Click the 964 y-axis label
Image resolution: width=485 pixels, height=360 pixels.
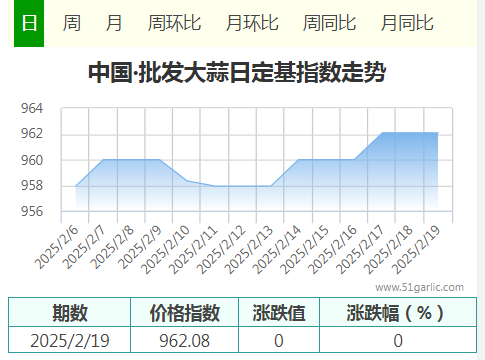[x=32, y=109]
